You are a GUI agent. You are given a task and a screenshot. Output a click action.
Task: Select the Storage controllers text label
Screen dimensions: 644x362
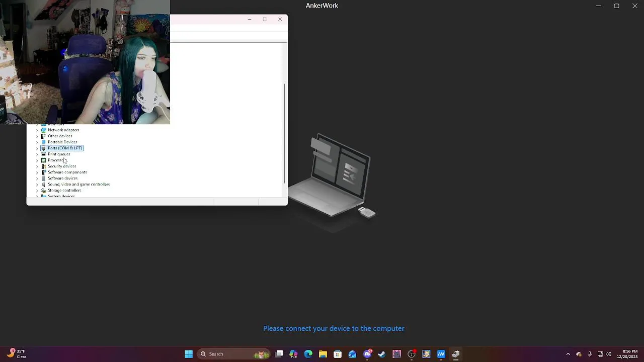(64, 191)
